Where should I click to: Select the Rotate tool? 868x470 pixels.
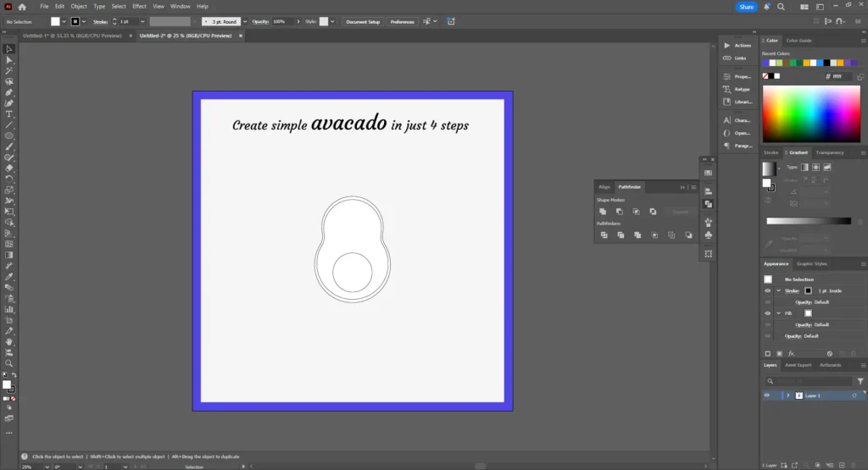[x=8, y=180]
